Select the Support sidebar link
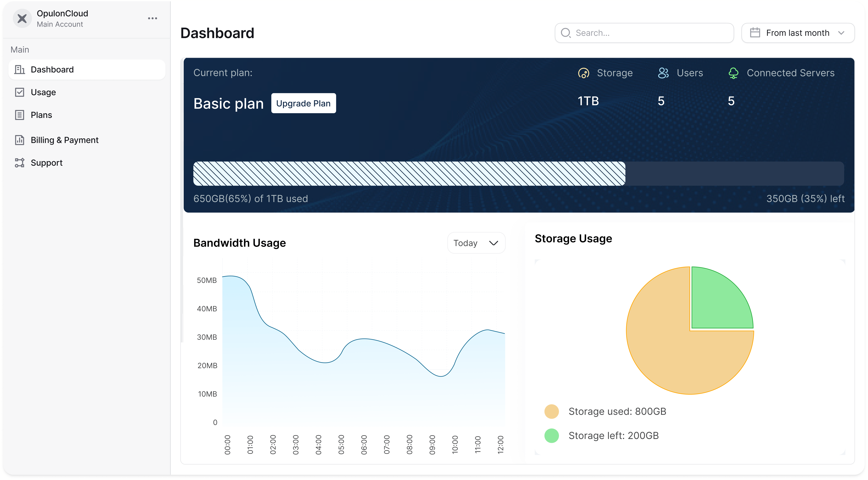Image resolution: width=868 pixels, height=480 pixels. (47, 163)
